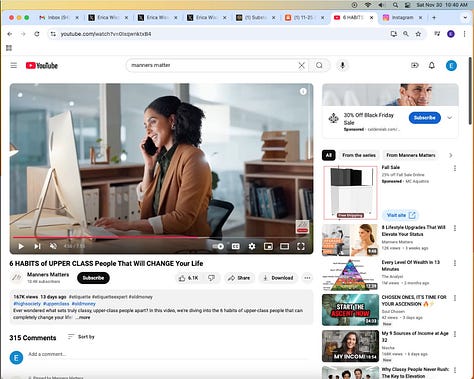The image size is (474, 379).
Task: Click the #oldmoney hashtag link
Action: point(83,304)
